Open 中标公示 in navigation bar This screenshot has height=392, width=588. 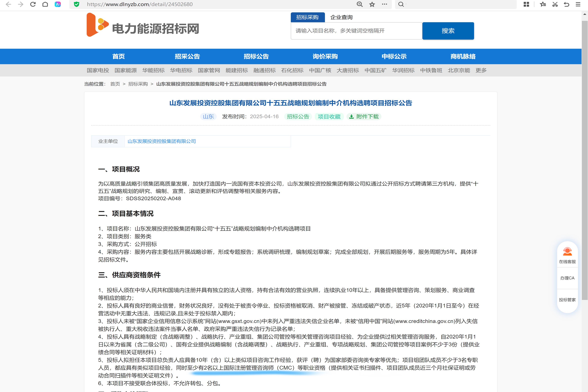(394, 56)
